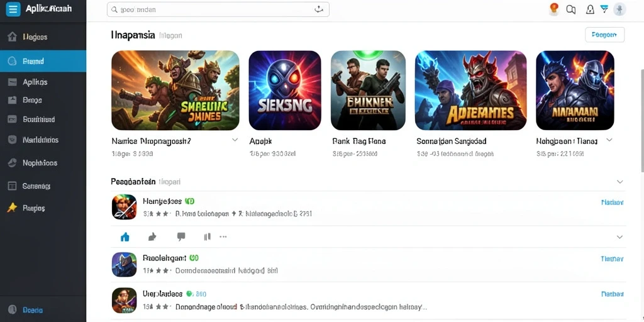The width and height of the screenshot is (644, 322).
Task: Click the three-dots more icon in action row
Action: (x=223, y=236)
